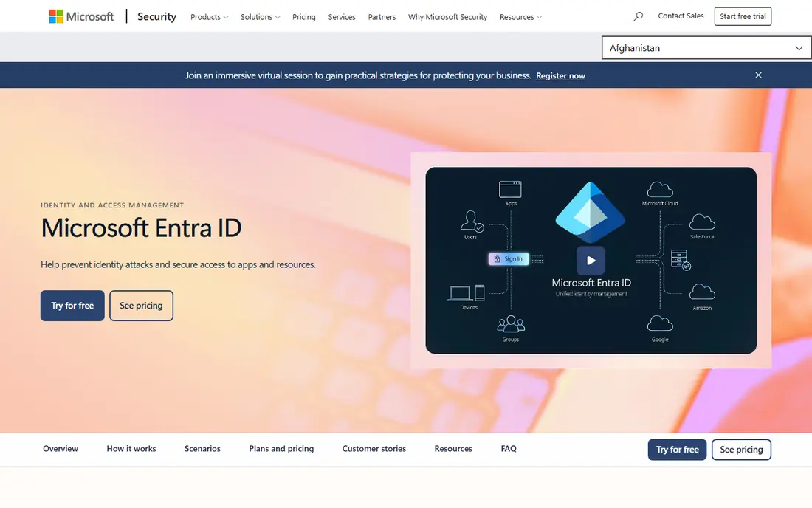Select the Plans and pricing tab

[x=281, y=449]
